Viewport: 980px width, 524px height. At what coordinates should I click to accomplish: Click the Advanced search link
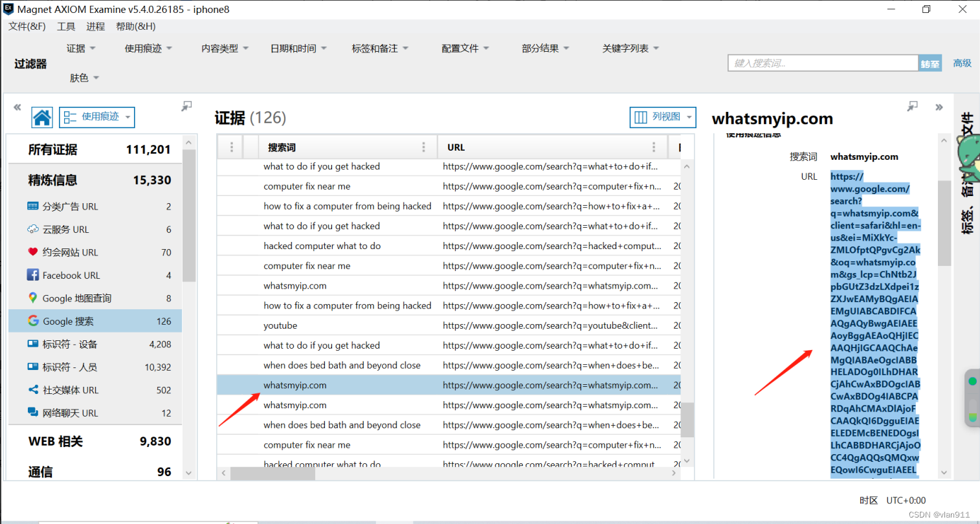click(x=962, y=63)
